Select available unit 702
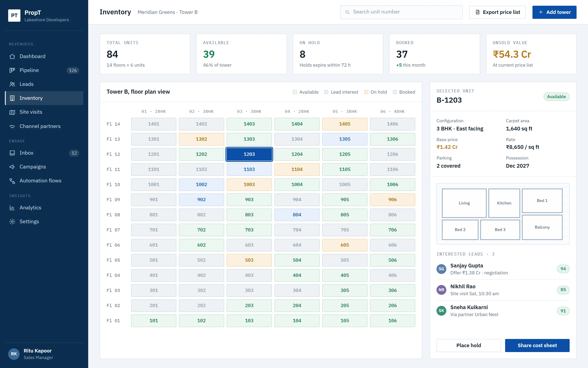The image size is (588, 368). pyautogui.click(x=202, y=230)
